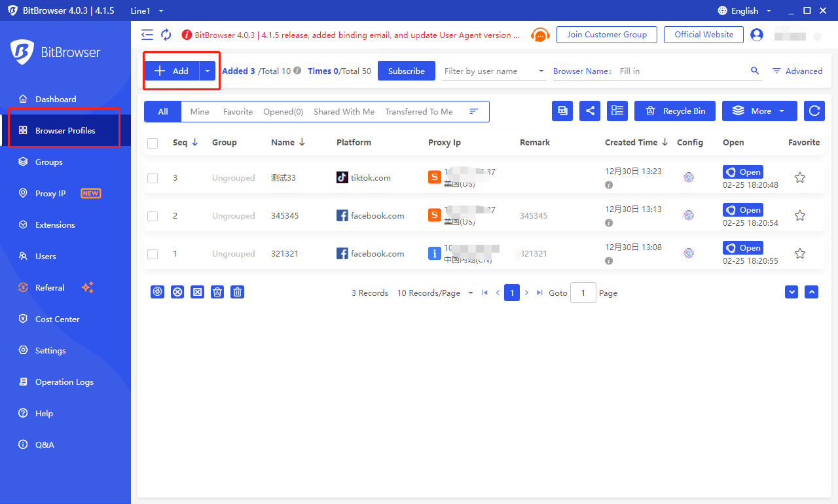Switch to the Mine tab

[200, 111]
